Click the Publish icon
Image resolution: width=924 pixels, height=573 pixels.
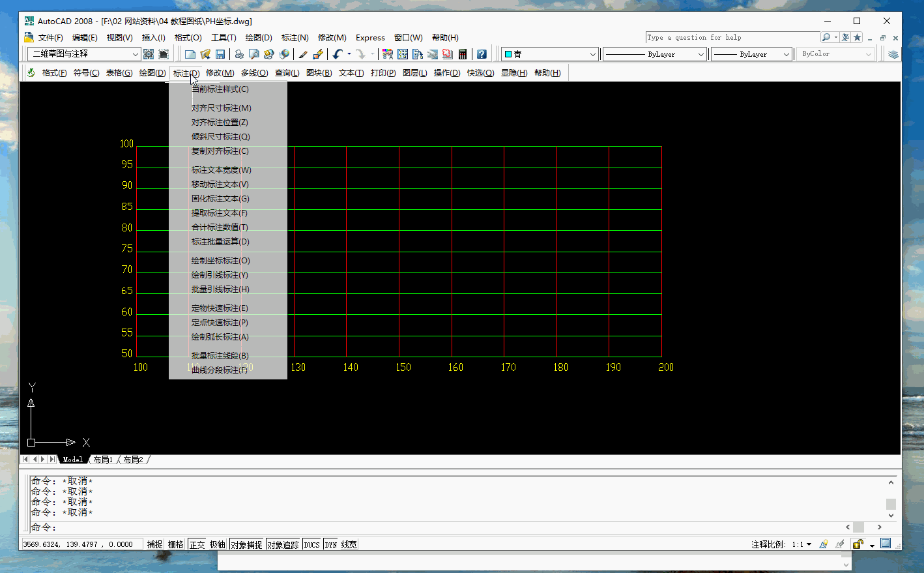pos(269,54)
